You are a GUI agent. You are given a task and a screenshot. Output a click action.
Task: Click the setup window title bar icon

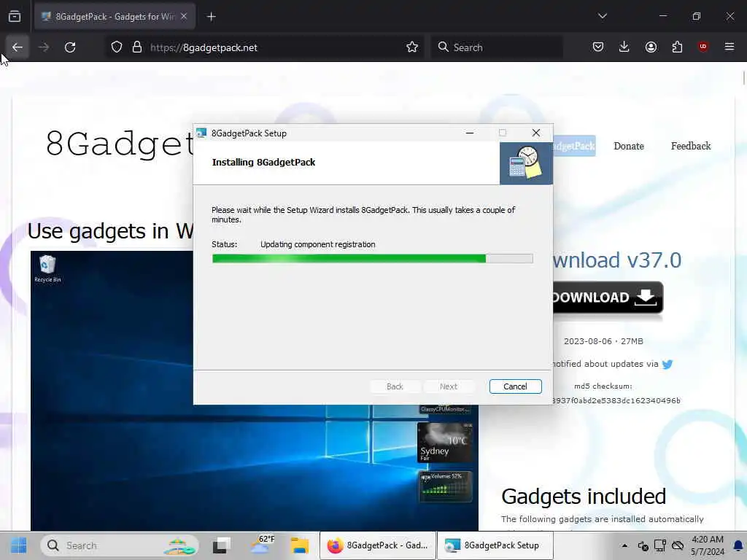pyautogui.click(x=201, y=133)
